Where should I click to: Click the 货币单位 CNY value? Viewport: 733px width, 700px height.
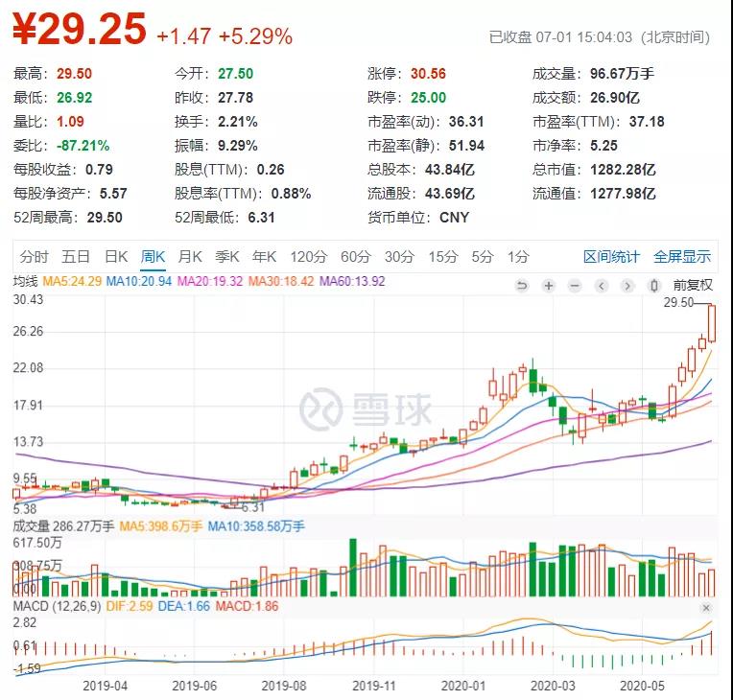[454, 218]
